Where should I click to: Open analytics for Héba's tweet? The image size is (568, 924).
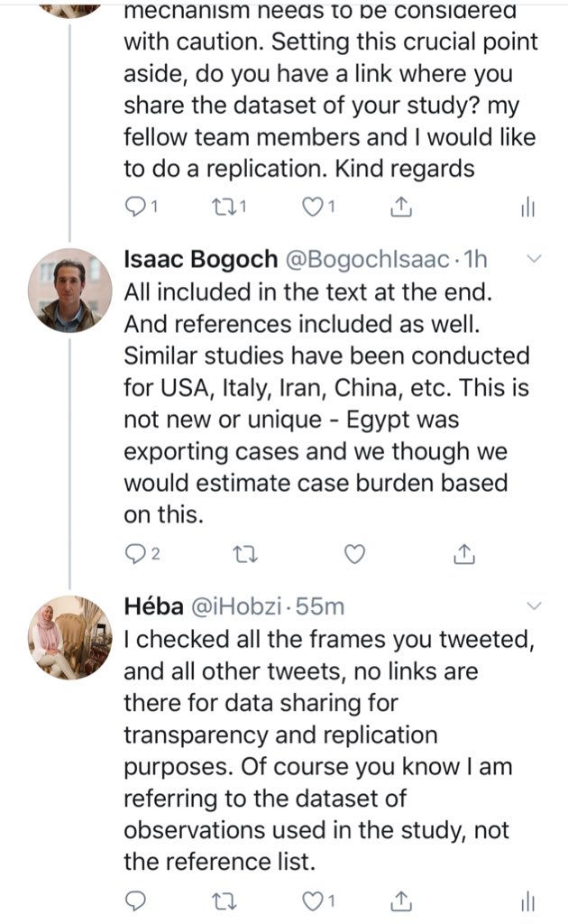[527, 900]
